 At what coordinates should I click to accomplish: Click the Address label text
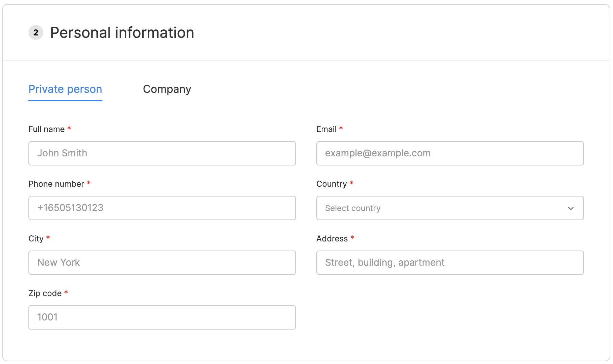(x=332, y=239)
